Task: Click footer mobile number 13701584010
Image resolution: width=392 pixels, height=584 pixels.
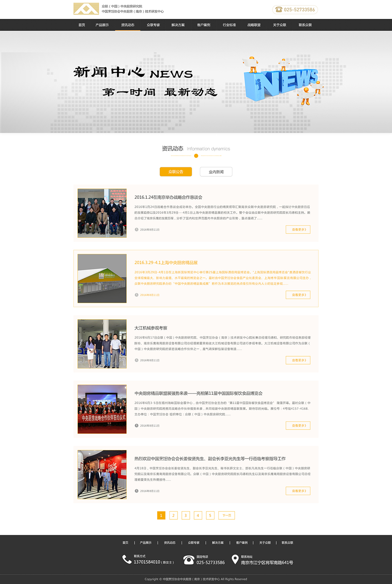Action: tap(147, 562)
